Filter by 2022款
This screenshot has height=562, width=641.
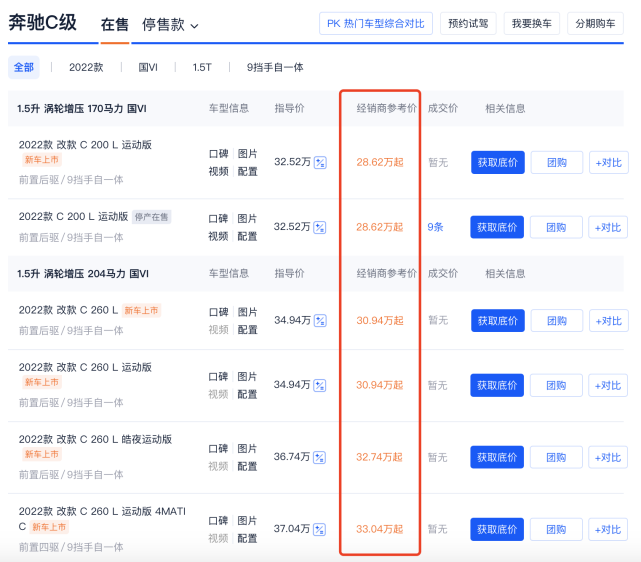click(x=86, y=67)
